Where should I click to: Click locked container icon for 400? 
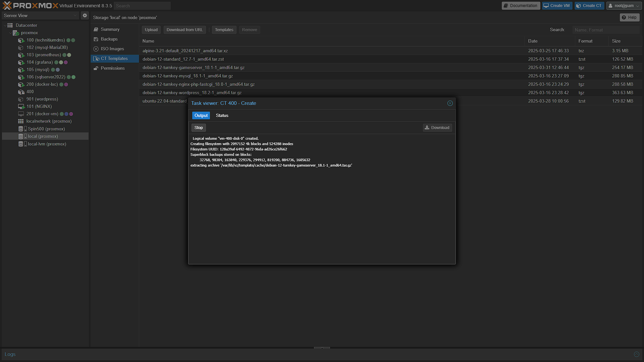click(21, 92)
